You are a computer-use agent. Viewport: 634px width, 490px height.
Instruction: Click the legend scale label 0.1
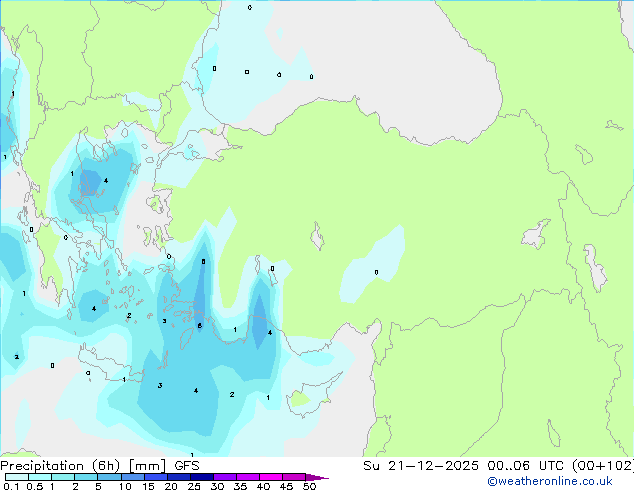click(11, 486)
